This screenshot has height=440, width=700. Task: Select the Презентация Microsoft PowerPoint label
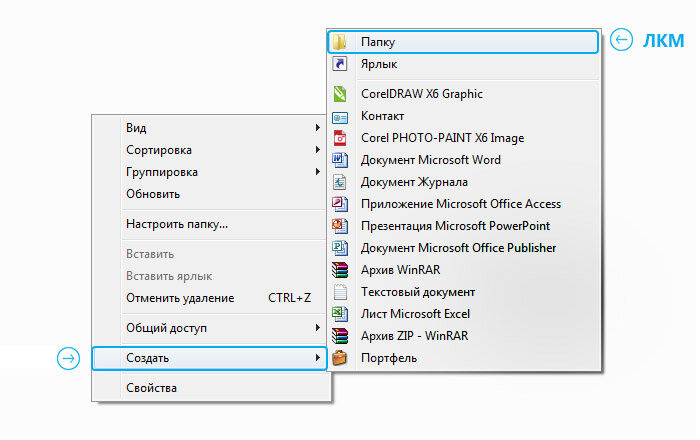pos(455,226)
